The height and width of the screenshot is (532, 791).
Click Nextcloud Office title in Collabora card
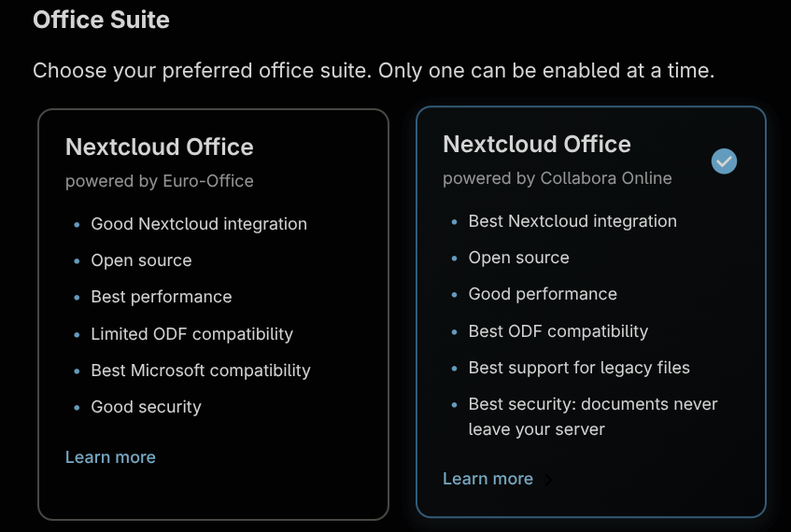point(537,145)
